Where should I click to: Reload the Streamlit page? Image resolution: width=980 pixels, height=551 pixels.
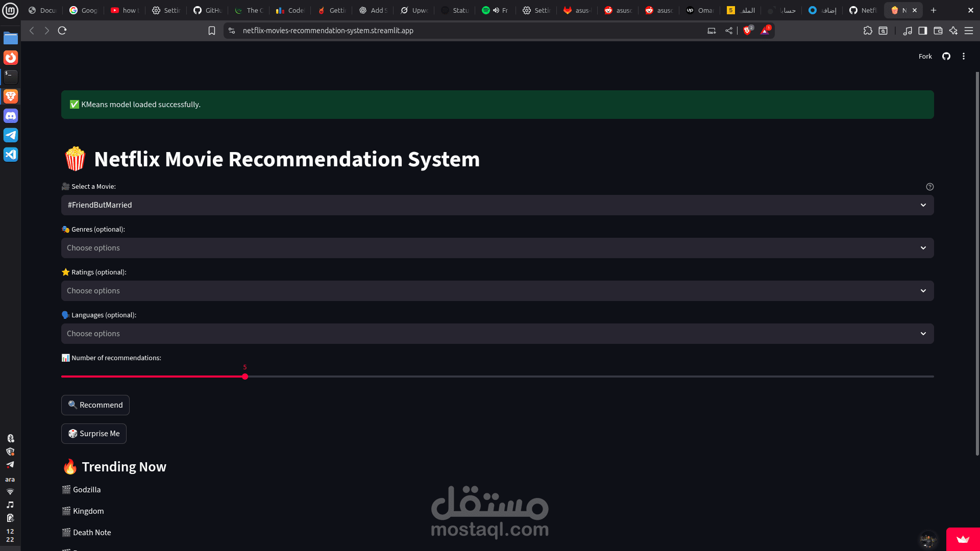[x=62, y=31]
